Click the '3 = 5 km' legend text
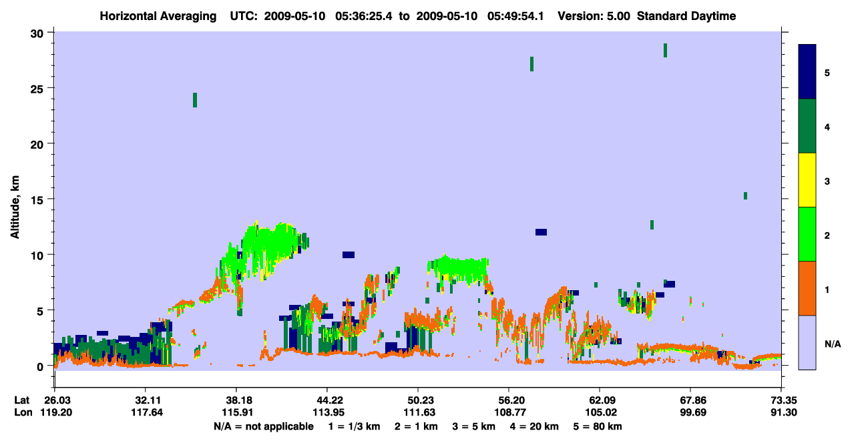 tap(473, 426)
